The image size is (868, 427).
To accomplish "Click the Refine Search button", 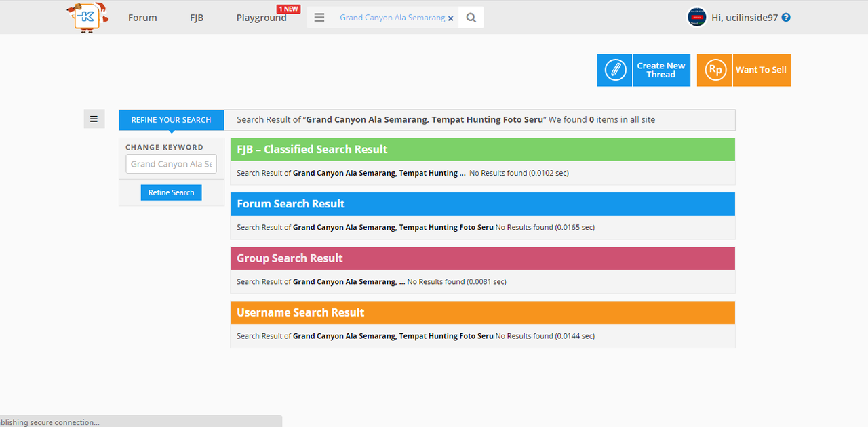I will click(x=171, y=192).
